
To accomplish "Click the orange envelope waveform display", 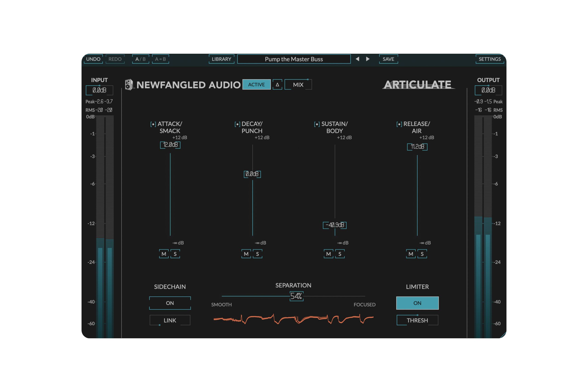I will (x=294, y=319).
